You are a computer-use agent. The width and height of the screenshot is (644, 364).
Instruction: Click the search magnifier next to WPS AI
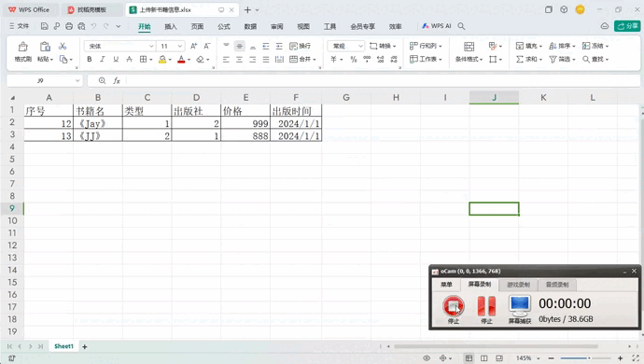tap(461, 26)
